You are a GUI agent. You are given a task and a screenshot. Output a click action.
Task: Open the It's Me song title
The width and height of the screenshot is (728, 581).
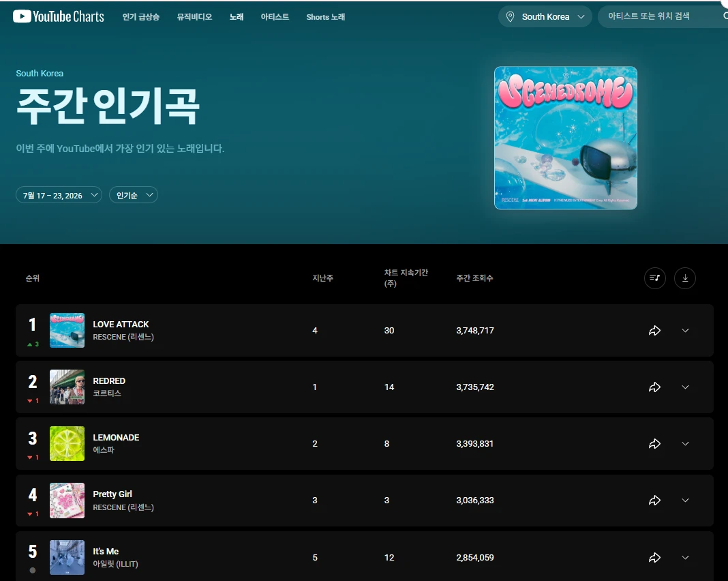click(x=106, y=551)
